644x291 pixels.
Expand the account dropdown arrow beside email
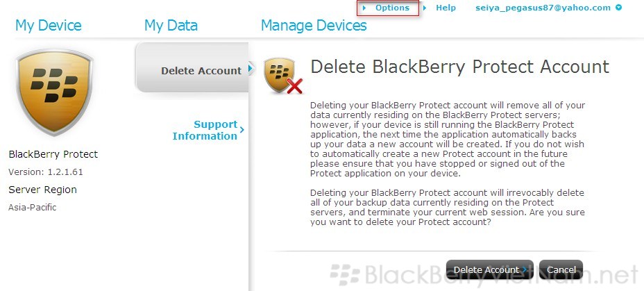pyautogui.click(x=618, y=8)
